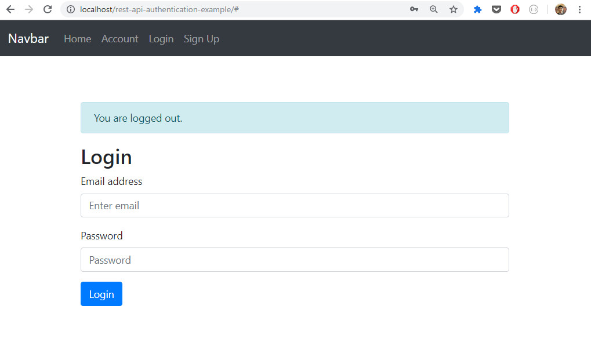Select Home in the navbar
This screenshot has height=364, width=591.
tap(77, 38)
